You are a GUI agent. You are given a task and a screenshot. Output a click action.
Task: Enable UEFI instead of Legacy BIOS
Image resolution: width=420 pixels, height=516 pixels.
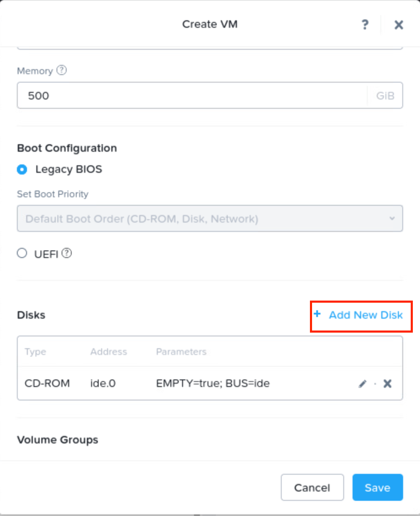pyautogui.click(x=22, y=253)
